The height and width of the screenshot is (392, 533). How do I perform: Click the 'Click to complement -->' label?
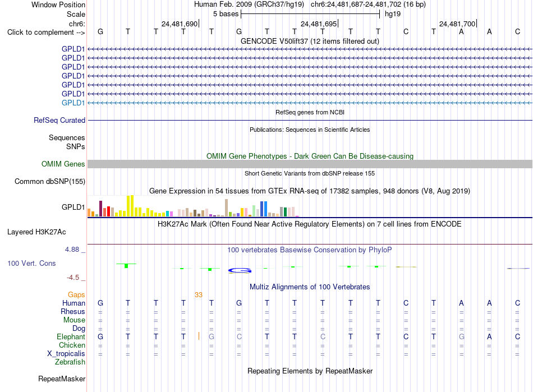[46, 33]
